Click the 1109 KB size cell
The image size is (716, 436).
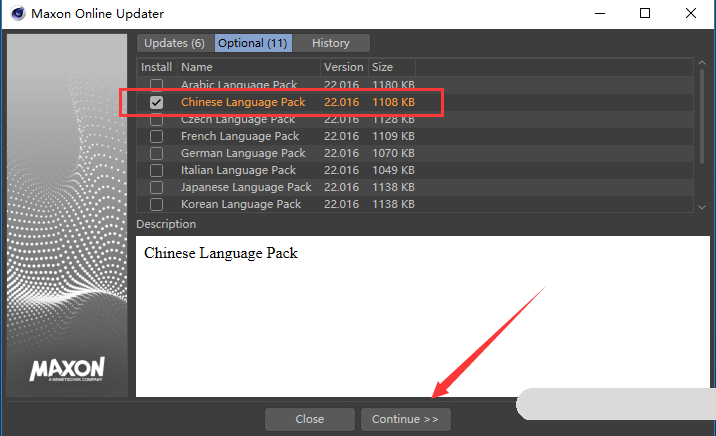[393, 137]
